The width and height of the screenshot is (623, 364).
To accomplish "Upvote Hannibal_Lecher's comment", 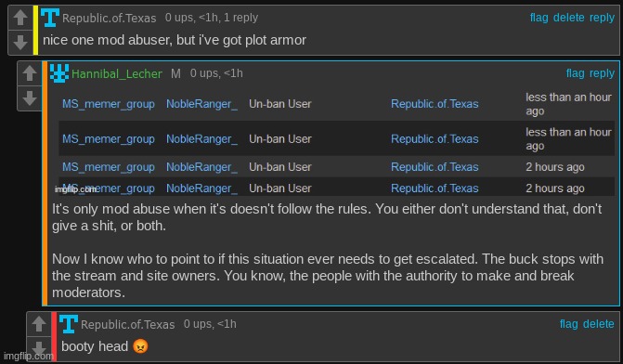I will [30, 73].
